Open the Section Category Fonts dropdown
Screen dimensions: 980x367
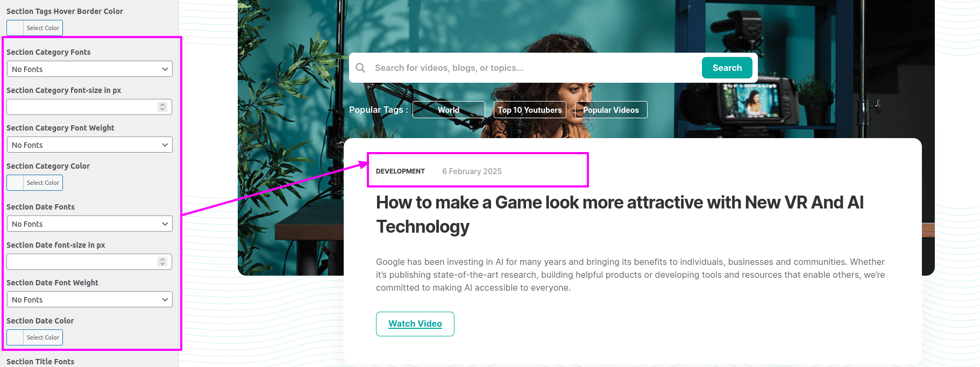89,69
